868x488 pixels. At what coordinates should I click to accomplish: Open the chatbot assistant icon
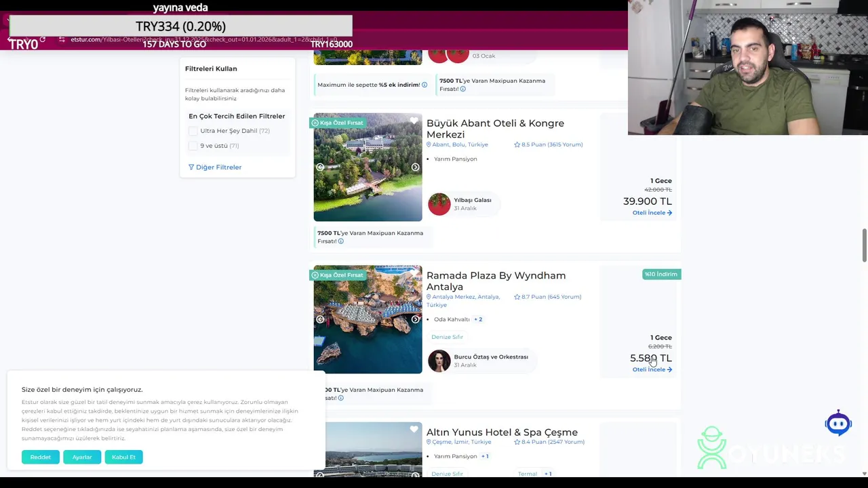838,424
